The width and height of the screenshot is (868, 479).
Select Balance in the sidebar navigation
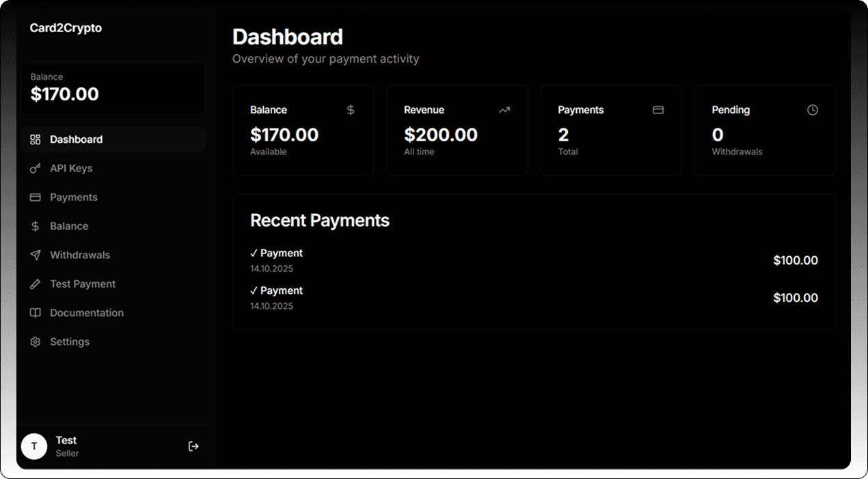tap(69, 226)
